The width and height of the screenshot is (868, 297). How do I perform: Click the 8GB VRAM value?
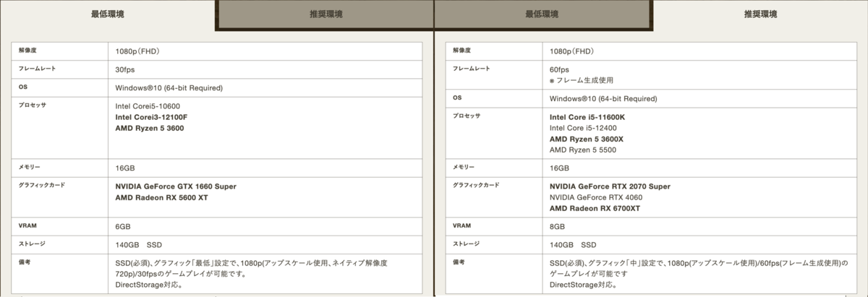pos(557,226)
